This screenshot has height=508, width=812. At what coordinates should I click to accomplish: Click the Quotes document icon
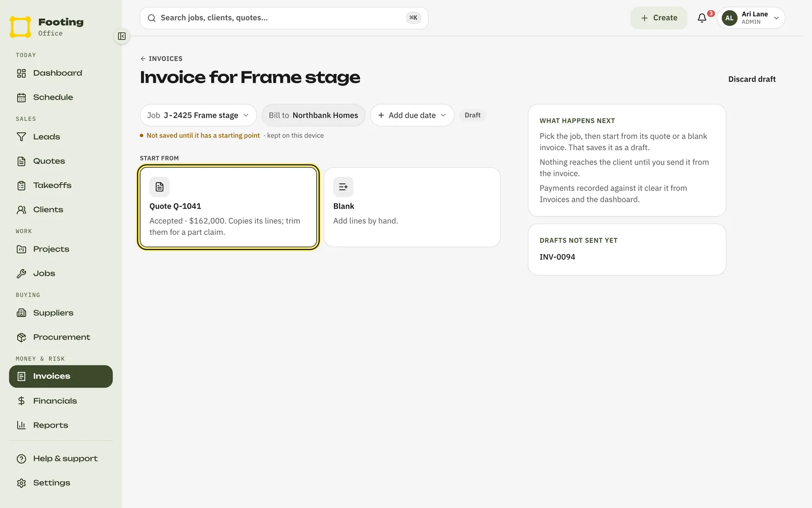(x=21, y=161)
